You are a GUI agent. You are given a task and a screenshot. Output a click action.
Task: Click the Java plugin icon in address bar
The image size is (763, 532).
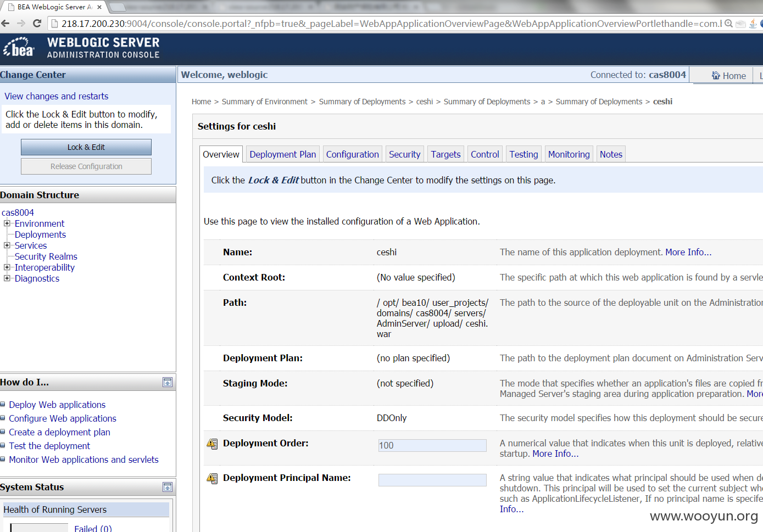pos(753,24)
